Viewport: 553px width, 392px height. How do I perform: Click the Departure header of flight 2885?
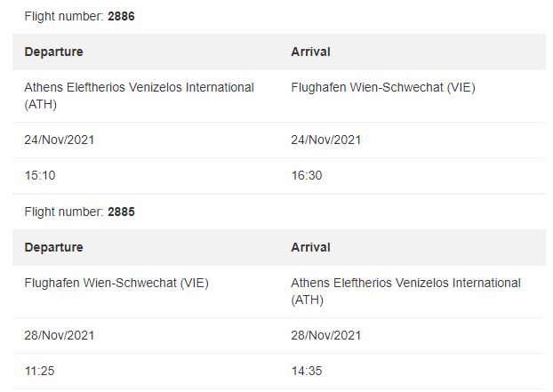tap(53, 247)
